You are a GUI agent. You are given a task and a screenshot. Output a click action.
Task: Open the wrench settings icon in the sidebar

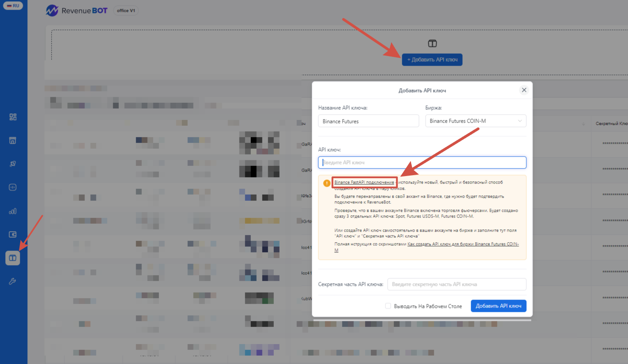(13, 281)
